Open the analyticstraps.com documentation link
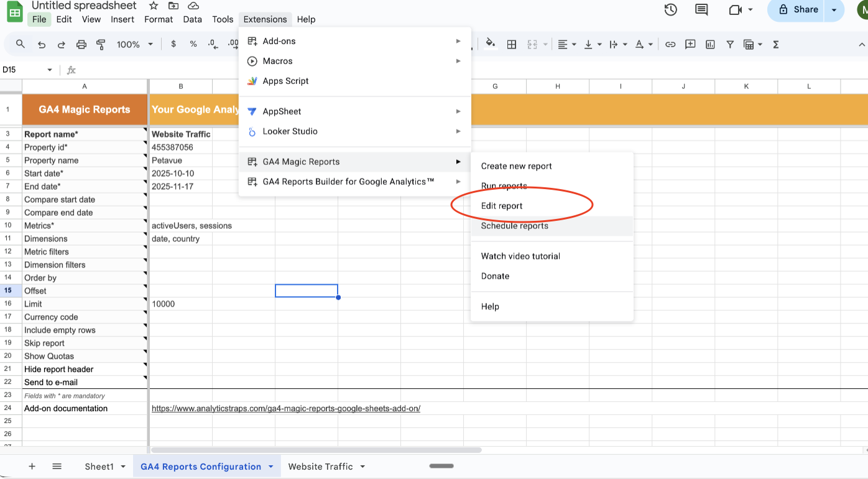This screenshot has height=479, width=868. pyautogui.click(x=286, y=409)
